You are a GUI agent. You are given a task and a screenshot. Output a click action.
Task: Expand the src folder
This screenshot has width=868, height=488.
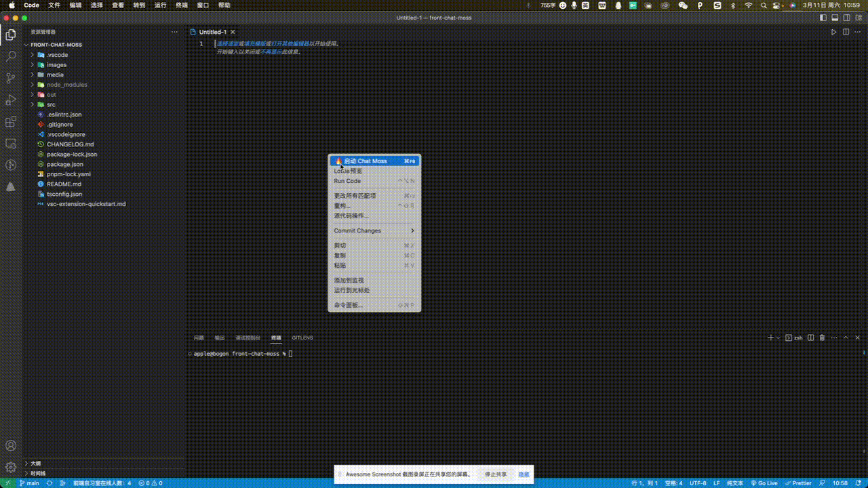pos(51,104)
